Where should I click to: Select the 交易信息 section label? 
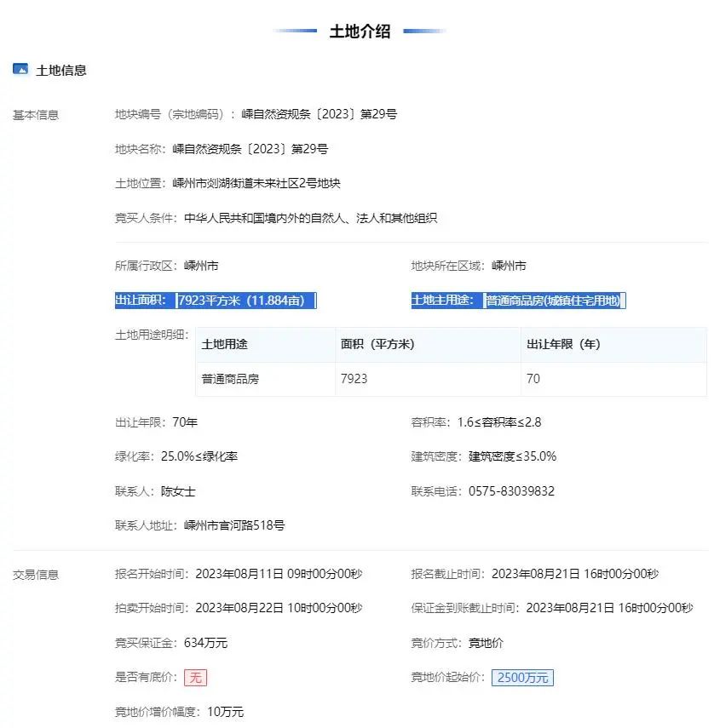35,573
